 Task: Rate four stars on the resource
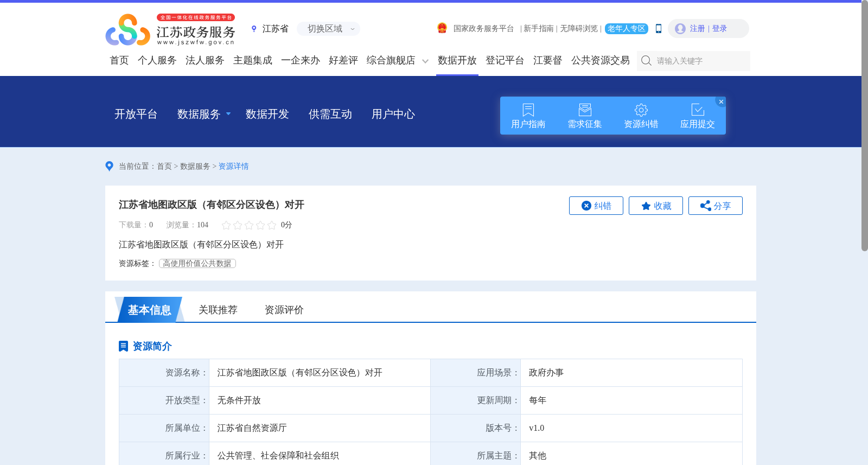(x=260, y=225)
